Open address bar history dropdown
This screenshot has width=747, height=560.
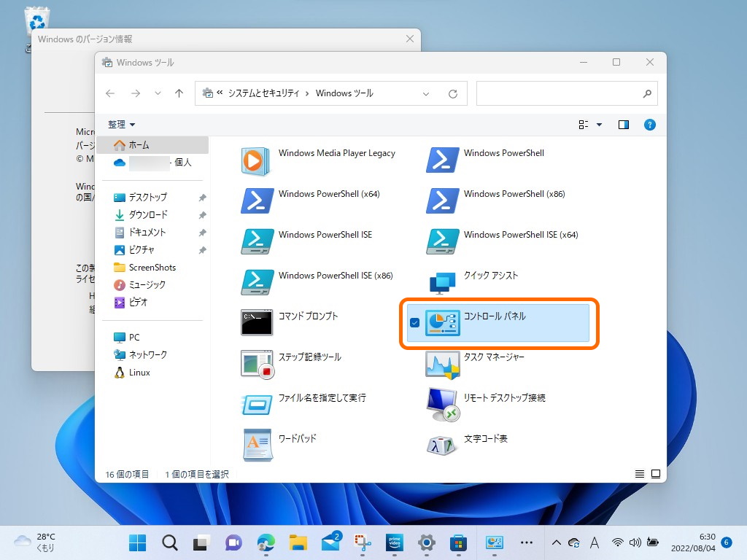[426, 94]
